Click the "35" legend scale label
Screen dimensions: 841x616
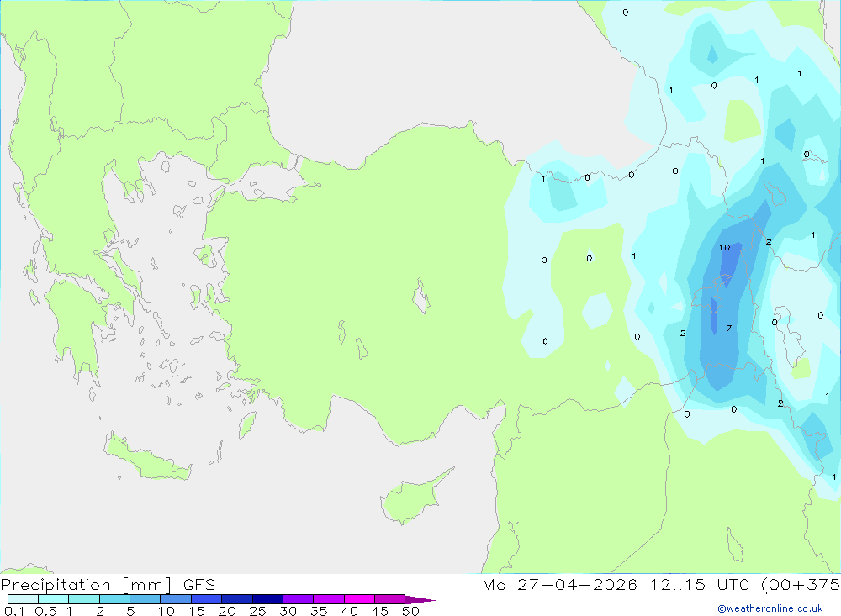pyautogui.click(x=319, y=611)
